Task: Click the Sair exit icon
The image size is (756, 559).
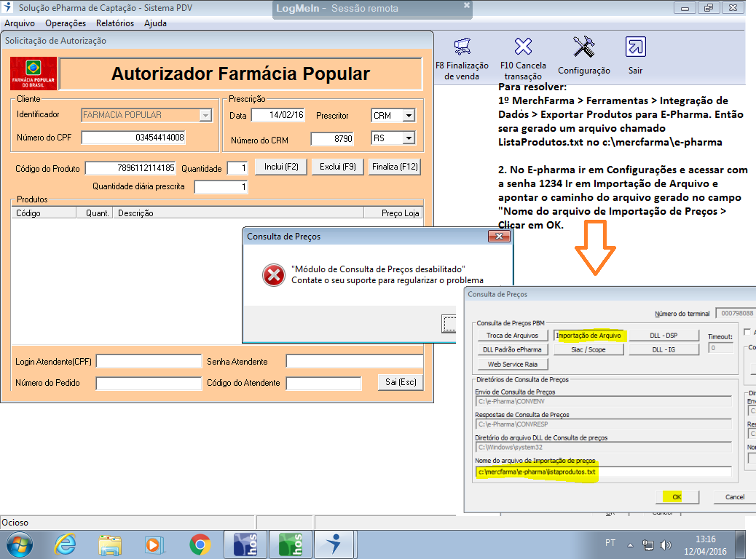Action: (x=635, y=47)
